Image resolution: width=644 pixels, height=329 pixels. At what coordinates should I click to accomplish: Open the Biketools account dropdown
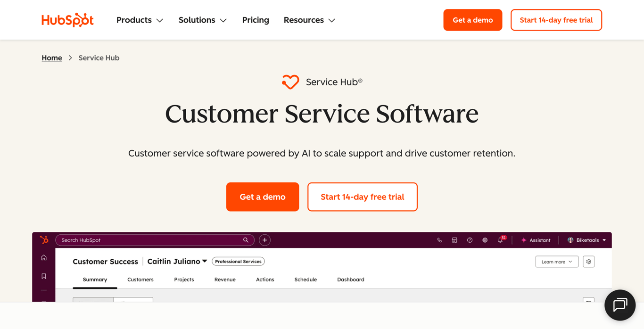586,240
